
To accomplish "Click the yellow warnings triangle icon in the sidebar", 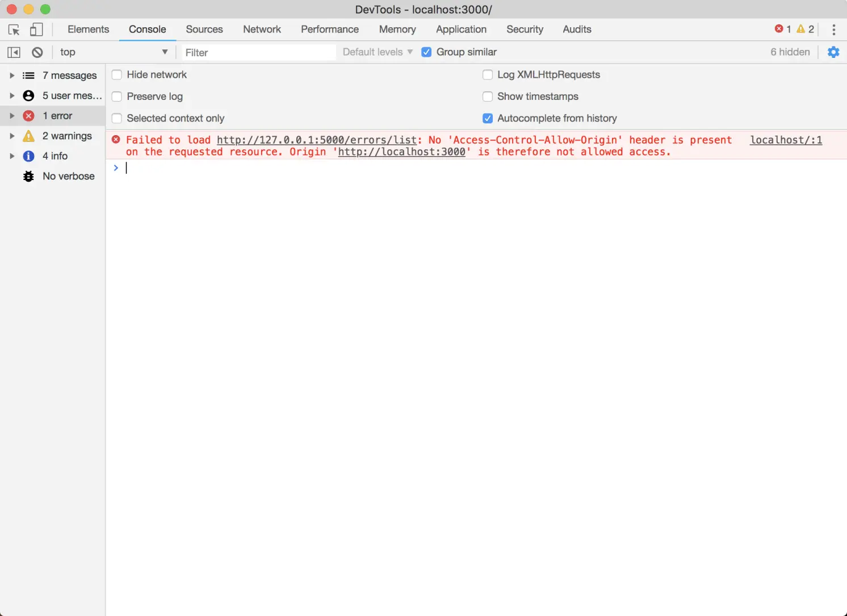I will (28, 136).
